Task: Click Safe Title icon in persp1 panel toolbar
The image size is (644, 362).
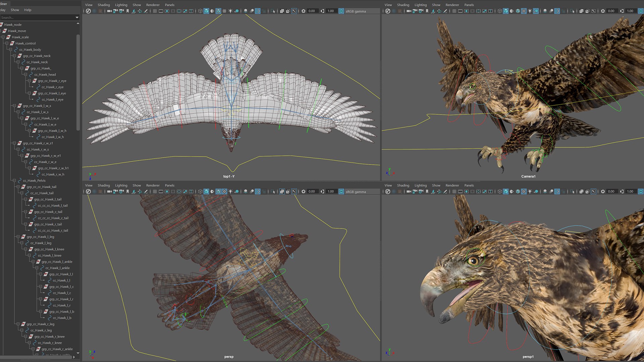Action: point(491,191)
